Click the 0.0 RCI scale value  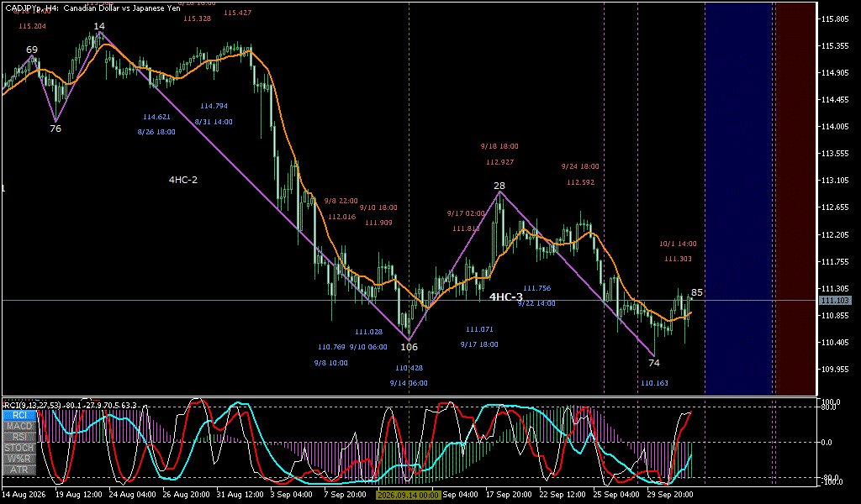click(x=827, y=442)
